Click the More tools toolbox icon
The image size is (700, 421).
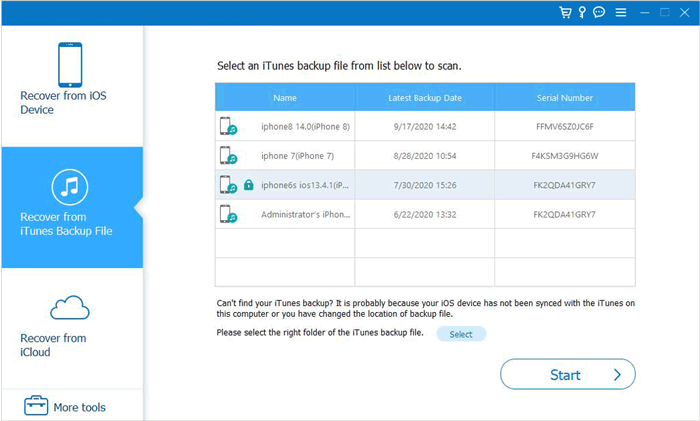tap(36, 406)
